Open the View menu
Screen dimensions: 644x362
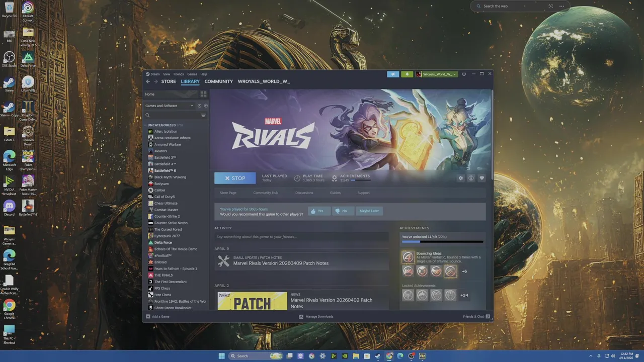pos(167,74)
